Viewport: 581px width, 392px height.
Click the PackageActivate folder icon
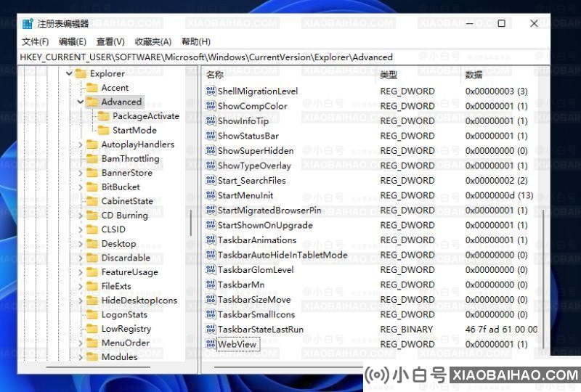point(103,116)
